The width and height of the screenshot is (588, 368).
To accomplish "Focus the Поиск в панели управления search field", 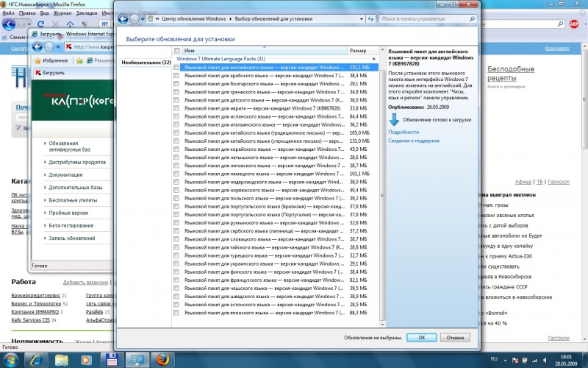I will pos(425,19).
